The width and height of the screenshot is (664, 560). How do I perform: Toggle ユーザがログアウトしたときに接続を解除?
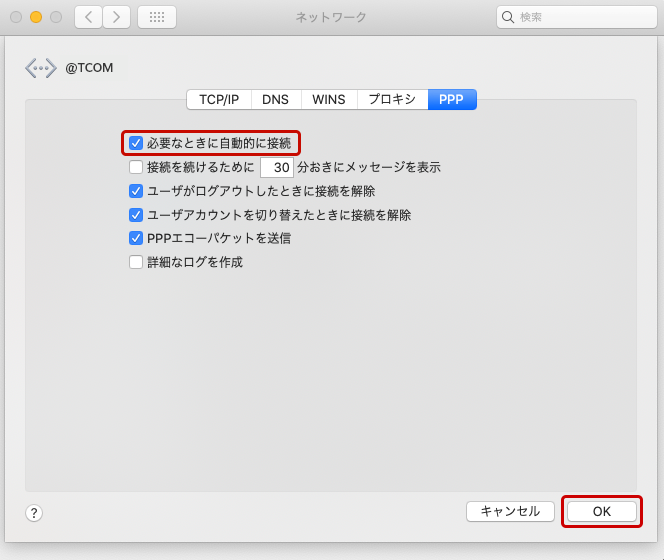coord(136,191)
